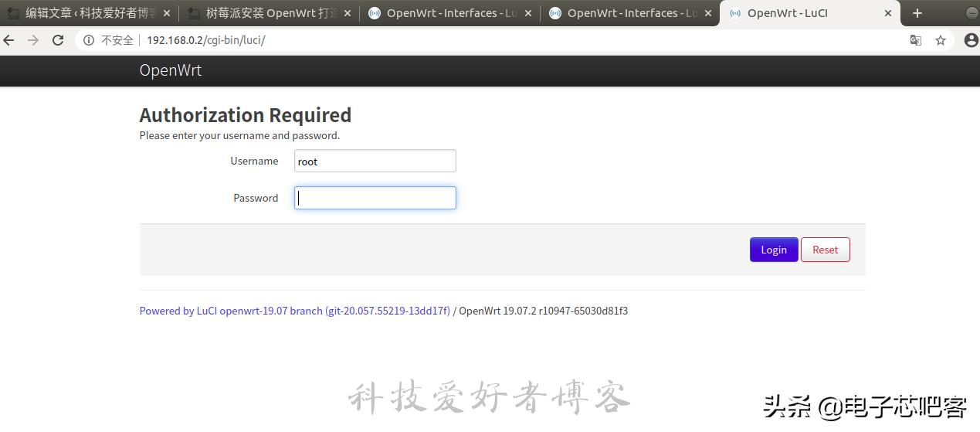
Task: Close the second OpenWrt - Interfaces tab
Action: click(x=708, y=13)
